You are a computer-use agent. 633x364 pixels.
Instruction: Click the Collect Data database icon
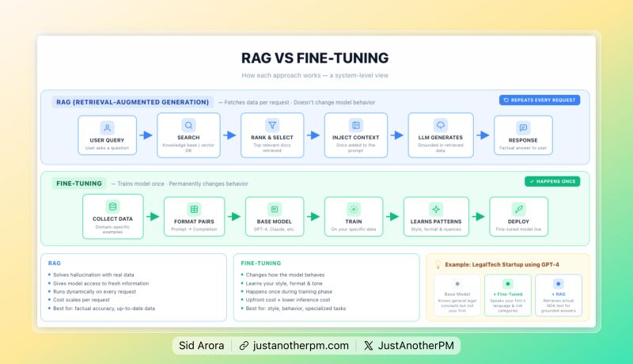pos(112,207)
